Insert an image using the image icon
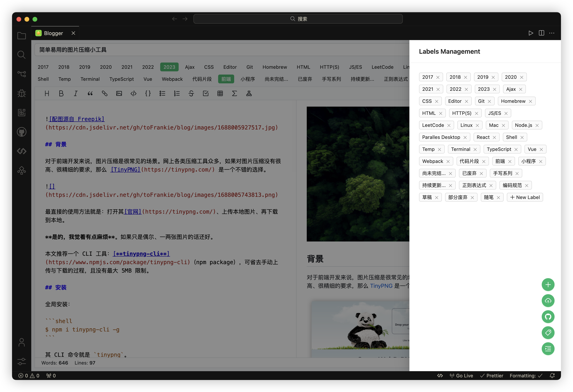Screen dimensions: 573x392 (119, 93)
